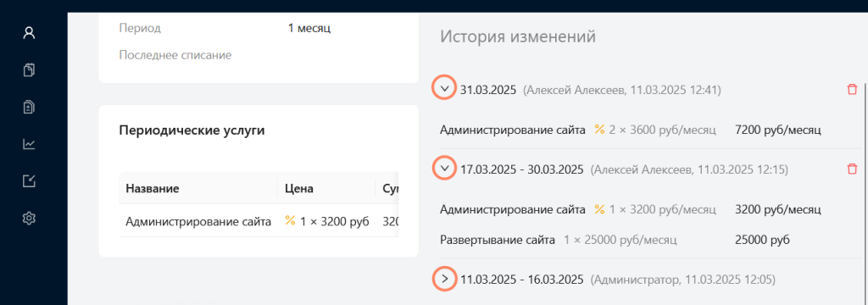Screen dimensions: 868x305
Task: Click the Алексей Алексеев 12:15 author note
Action: tap(689, 169)
